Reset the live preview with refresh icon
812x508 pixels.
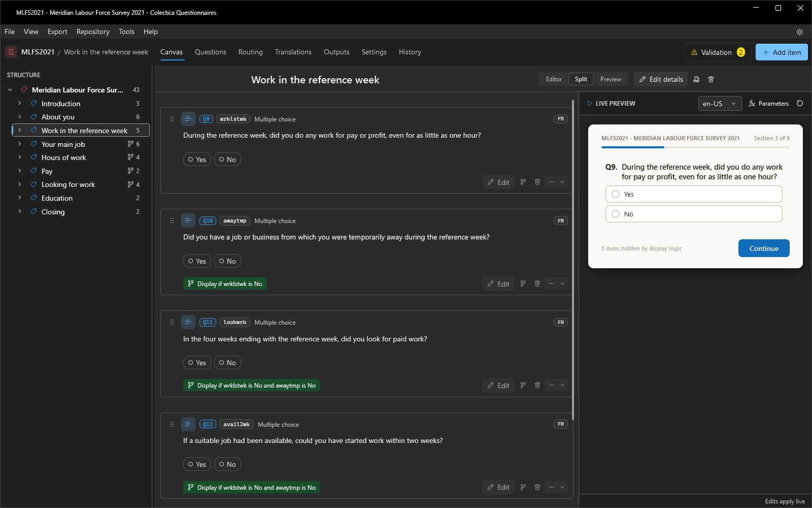(800, 103)
